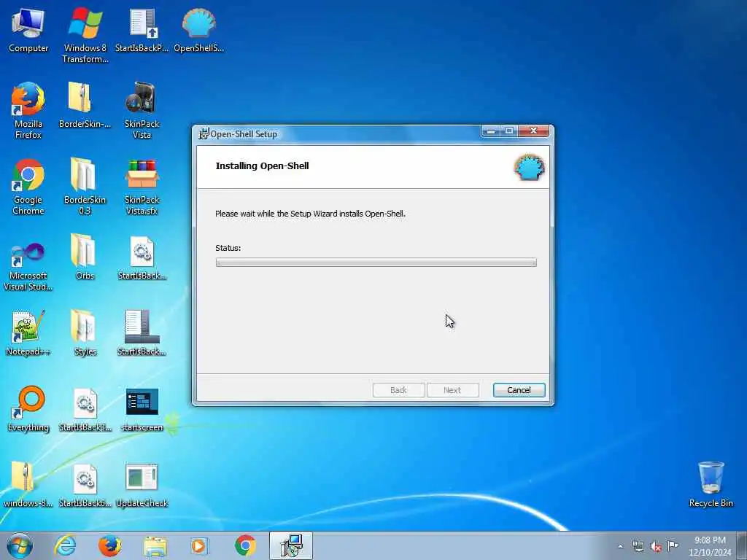Click the "Installing Open-Shell" heading text
The height and width of the screenshot is (560, 747).
pos(262,166)
